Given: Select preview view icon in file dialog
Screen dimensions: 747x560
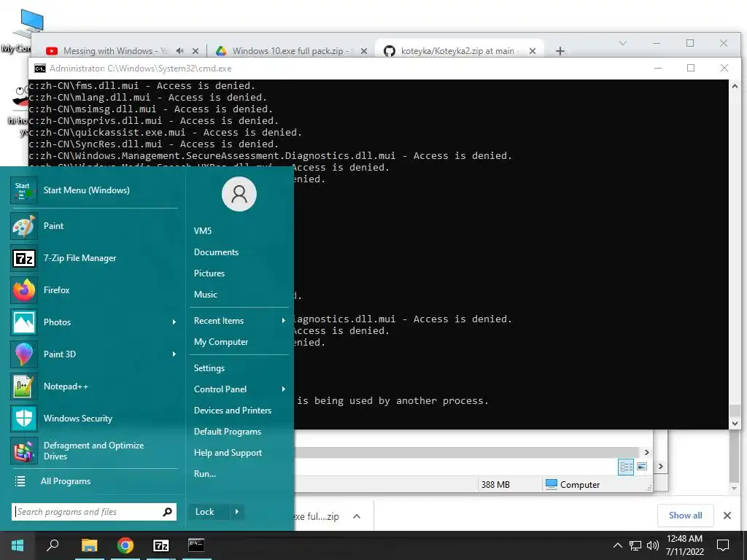Looking at the screenshot, I should 642,466.
